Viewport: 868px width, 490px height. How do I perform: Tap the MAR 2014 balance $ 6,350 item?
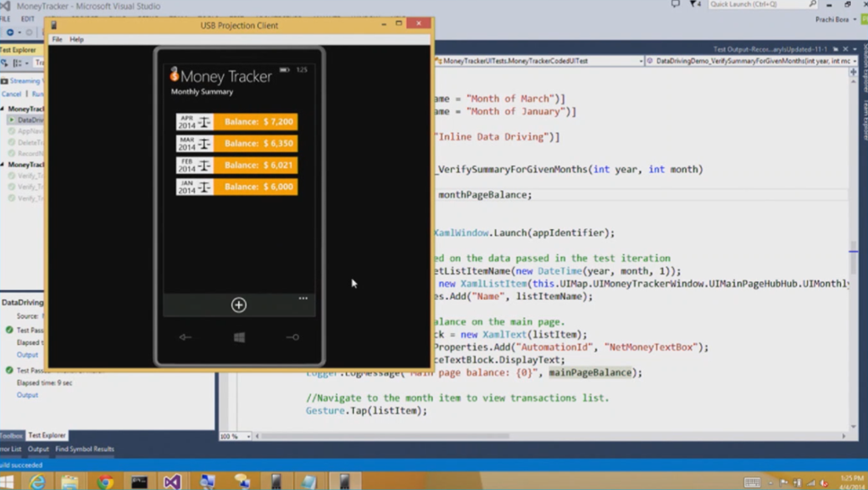pyautogui.click(x=237, y=143)
